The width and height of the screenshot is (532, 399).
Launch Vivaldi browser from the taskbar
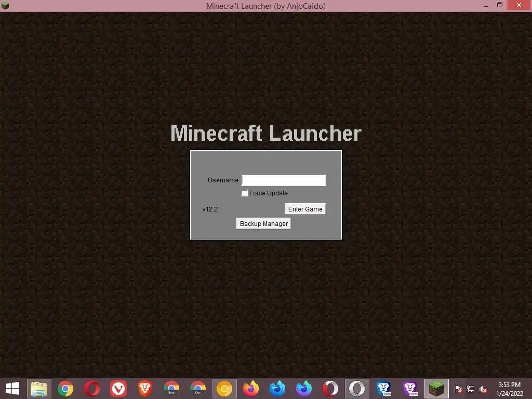coord(118,389)
